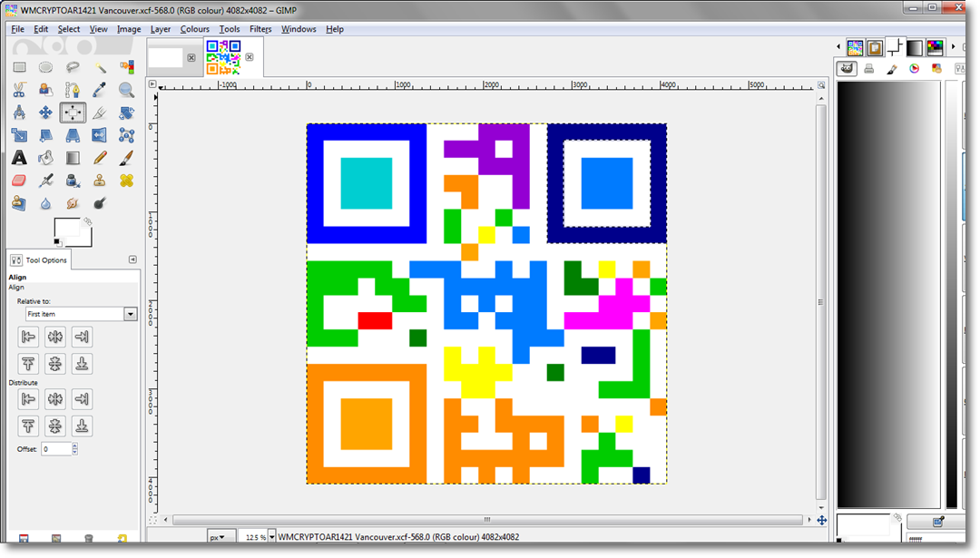Select the Select by Colour tool
980x558 pixels.
[126, 67]
